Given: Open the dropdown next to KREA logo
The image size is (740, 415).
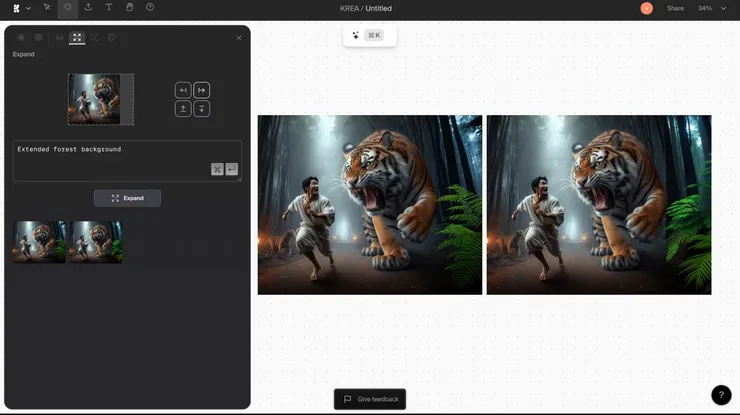Looking at the screenshot, I should coord(28,8).
